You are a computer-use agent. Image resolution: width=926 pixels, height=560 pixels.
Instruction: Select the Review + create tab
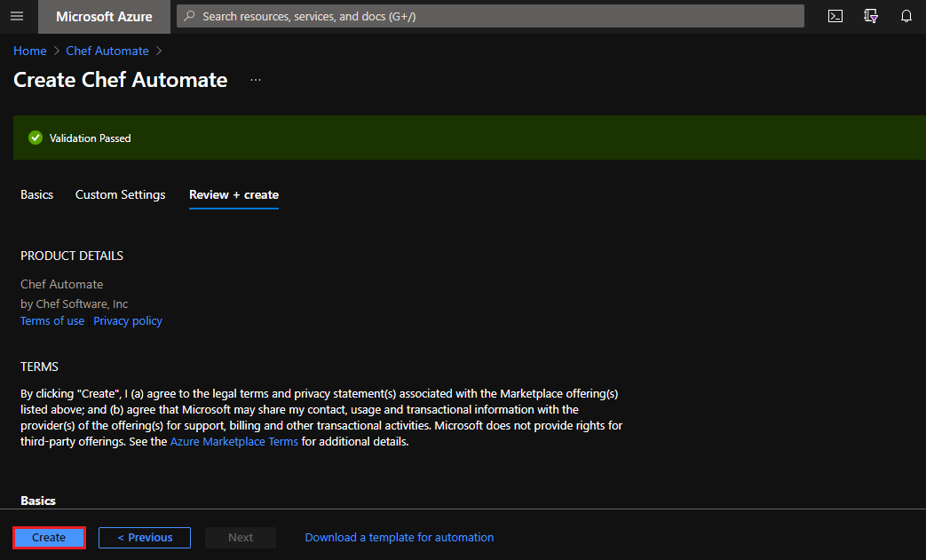pos(233,194)
